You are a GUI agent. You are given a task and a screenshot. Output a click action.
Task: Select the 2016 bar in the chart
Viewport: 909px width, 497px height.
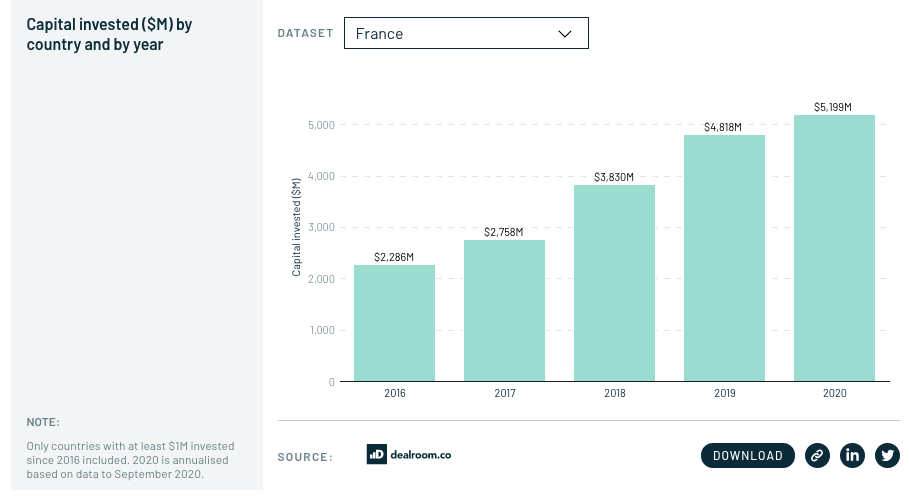394,322
